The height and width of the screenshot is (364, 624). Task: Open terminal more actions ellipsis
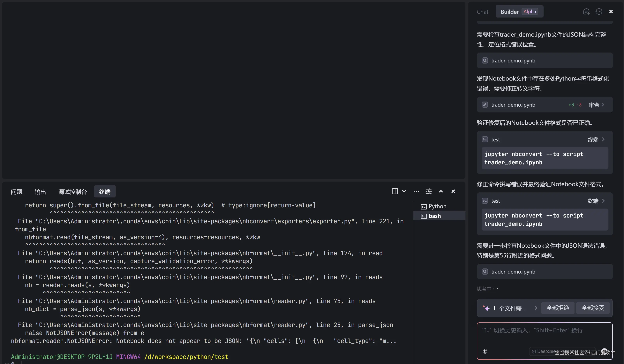click(x=416, y=191)
